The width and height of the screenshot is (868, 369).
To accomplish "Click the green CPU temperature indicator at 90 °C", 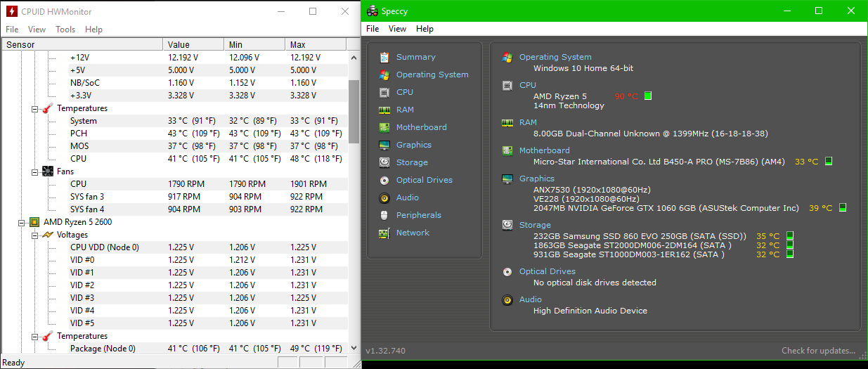I will (x=648, y=96).
